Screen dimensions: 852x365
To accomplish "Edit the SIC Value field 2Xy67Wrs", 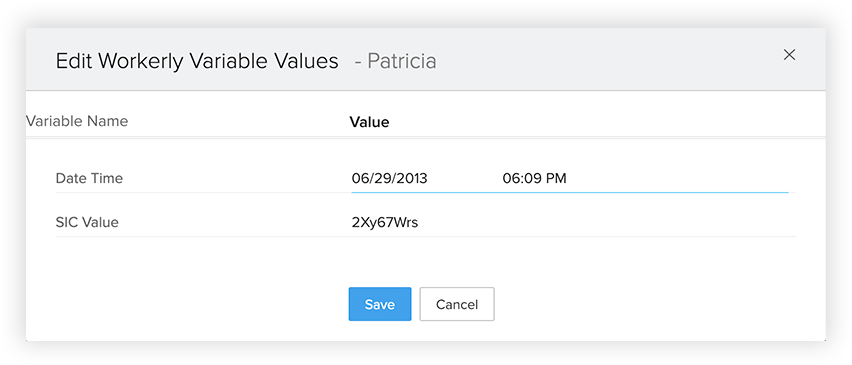I will [385, 222].
